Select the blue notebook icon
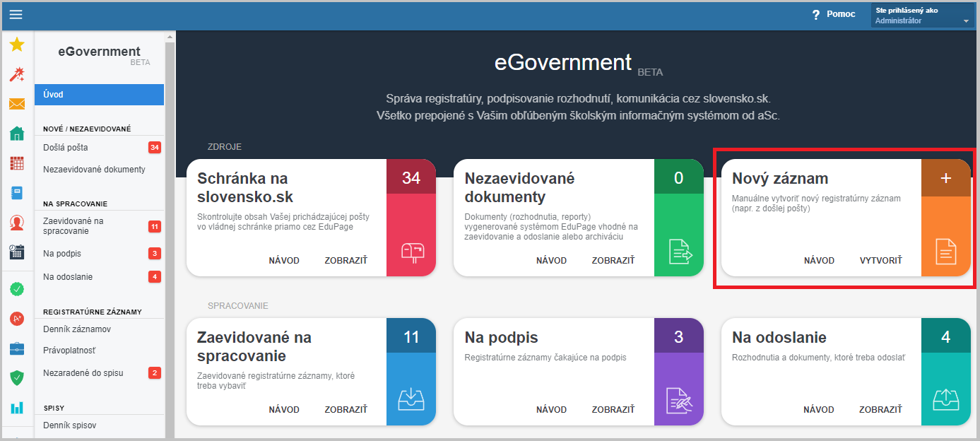This screenshot has height=441, width=980. pyautogui.click(x=17, y=193)
